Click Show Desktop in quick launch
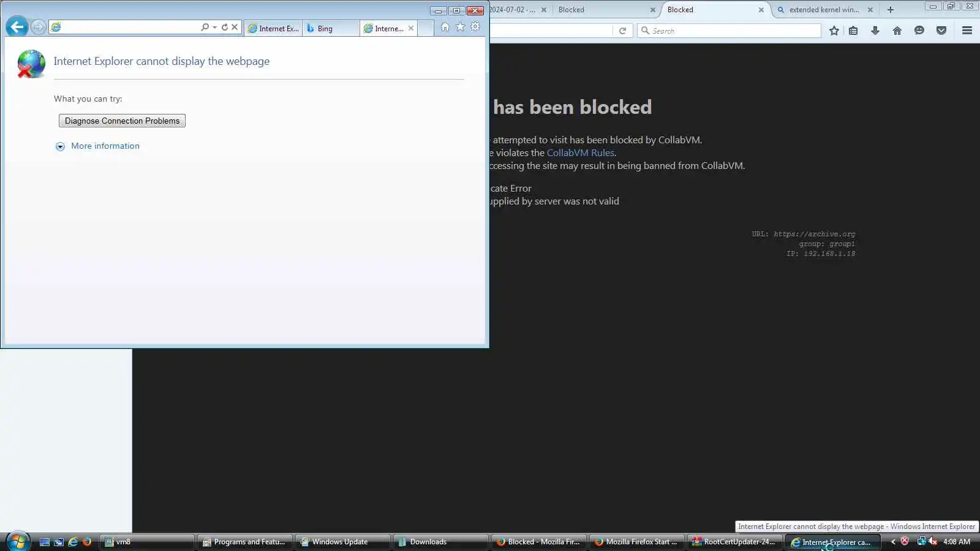The height and width of the screenshot is (551, 980). click(45, 542)
